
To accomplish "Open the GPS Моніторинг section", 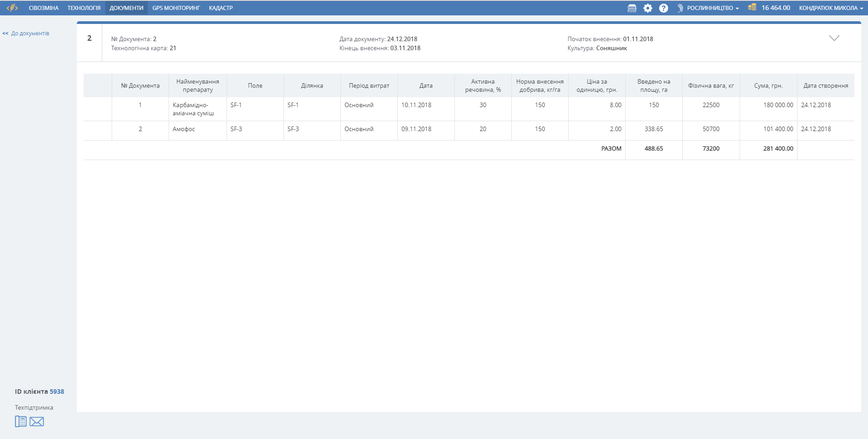I will 176,8.
